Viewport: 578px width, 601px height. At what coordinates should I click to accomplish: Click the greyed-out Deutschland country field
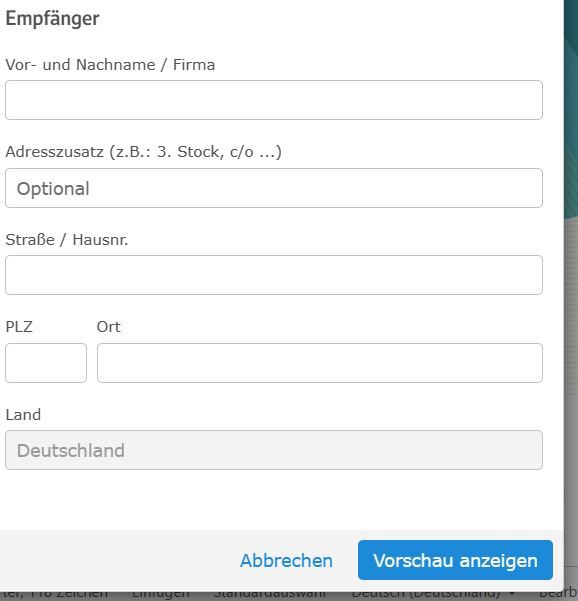(x=274, y=450)
